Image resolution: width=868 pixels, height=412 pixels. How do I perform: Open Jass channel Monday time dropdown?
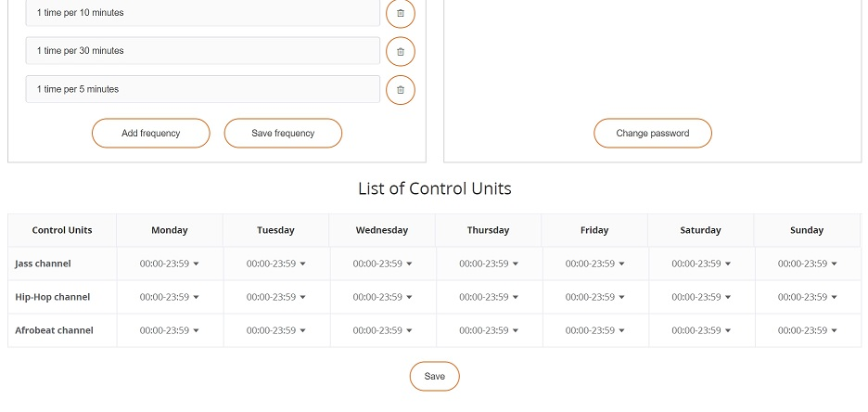169,264
